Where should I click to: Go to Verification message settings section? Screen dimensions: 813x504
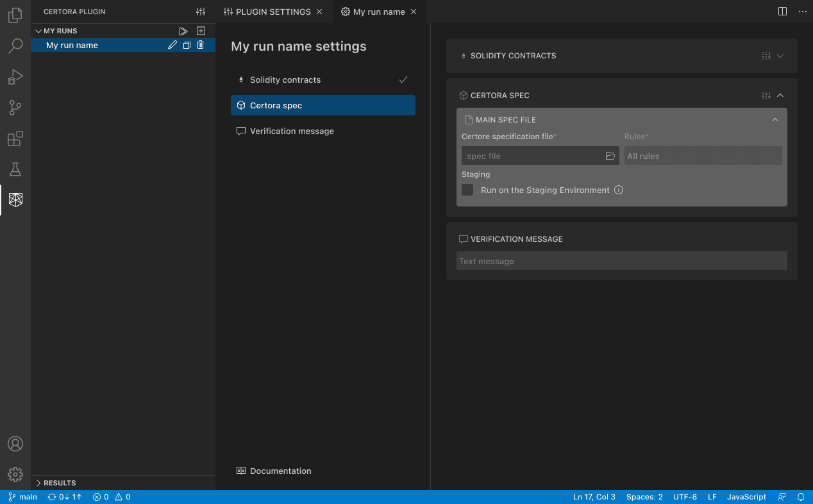click(323, 131)
